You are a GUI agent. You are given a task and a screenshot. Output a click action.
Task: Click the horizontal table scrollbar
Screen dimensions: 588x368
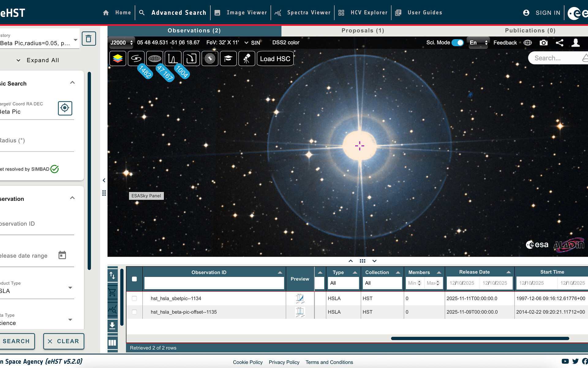(x=480, y=339)
